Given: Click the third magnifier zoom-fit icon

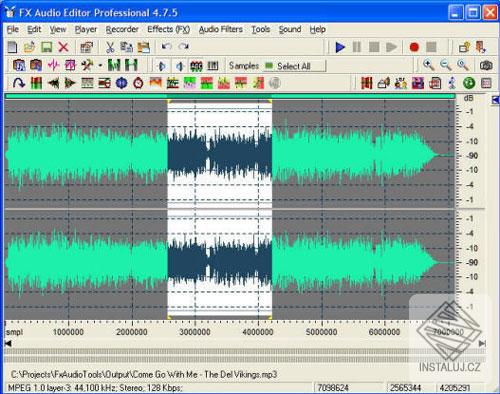Looking at the screenshot, I should click(463, 65).
